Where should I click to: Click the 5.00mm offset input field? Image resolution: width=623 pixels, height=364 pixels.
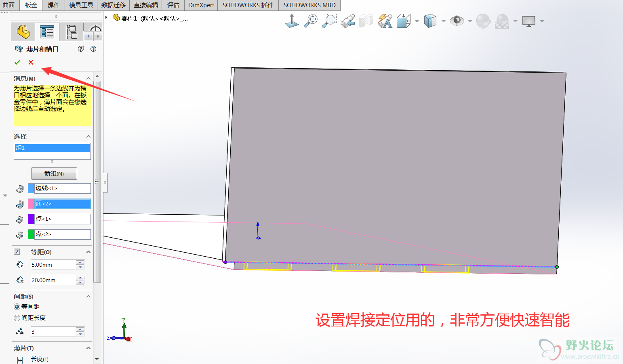pyautogui.click(x=53, y=265)
